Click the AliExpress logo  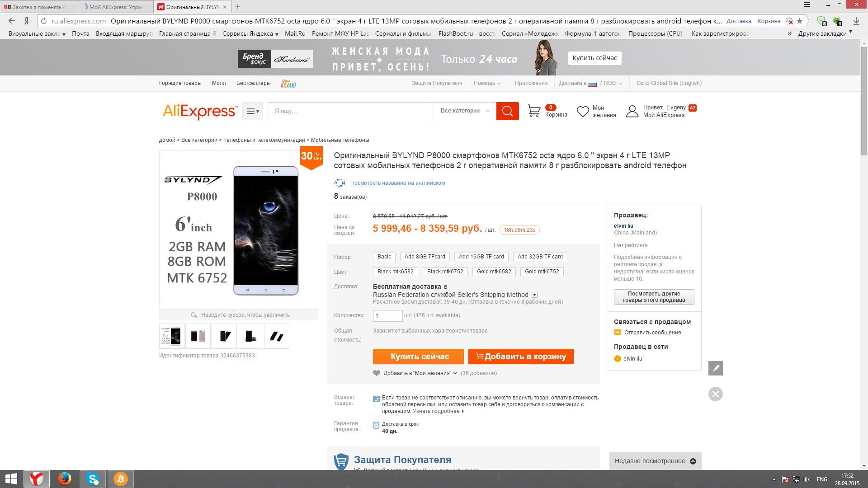199,111
